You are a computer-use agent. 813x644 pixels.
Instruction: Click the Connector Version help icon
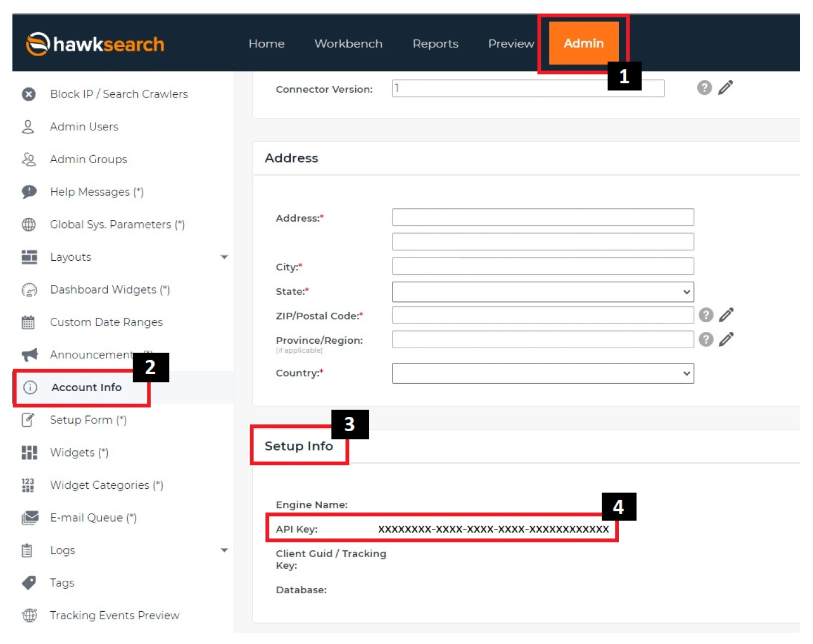[704, 87]
